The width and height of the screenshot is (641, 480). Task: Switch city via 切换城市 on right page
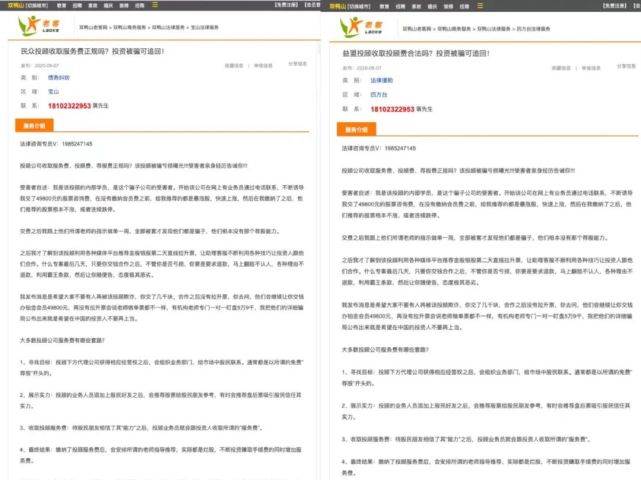[355, 5]
